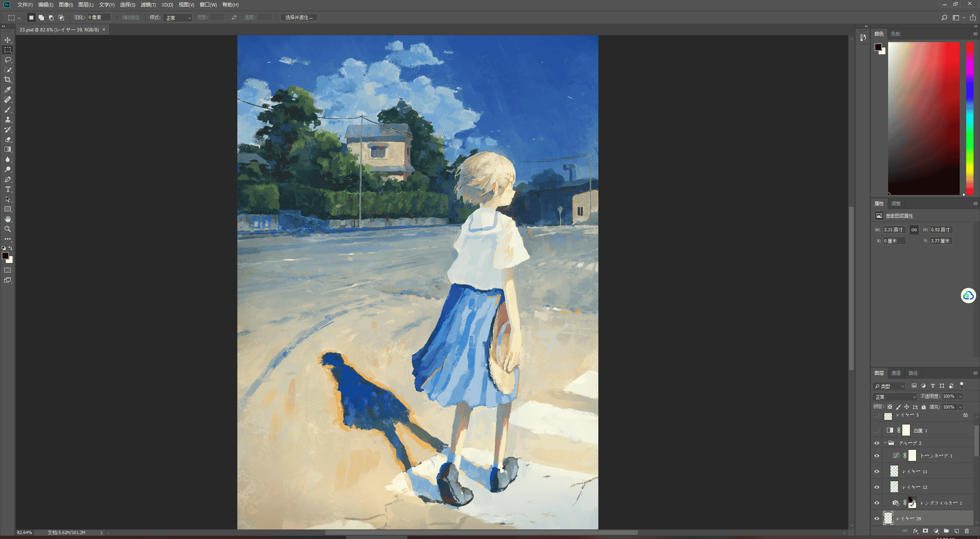
Task: Select the Move tool
Action: 8,40
